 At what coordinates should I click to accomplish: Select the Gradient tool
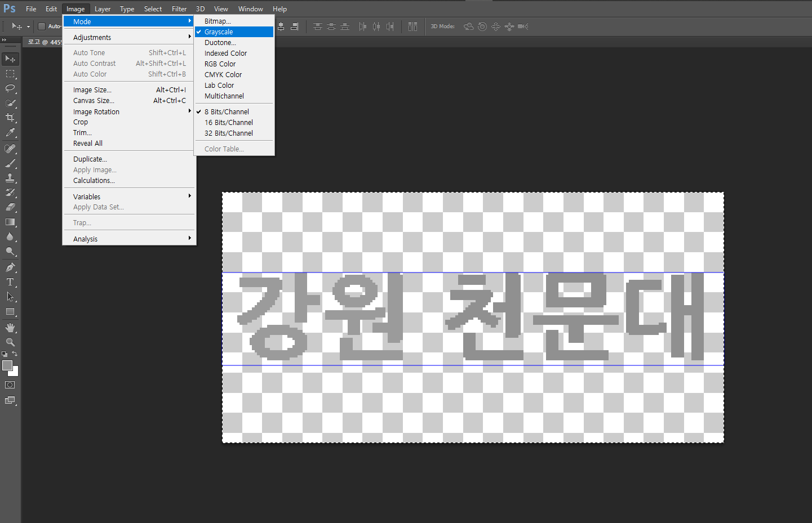(10, 222)
